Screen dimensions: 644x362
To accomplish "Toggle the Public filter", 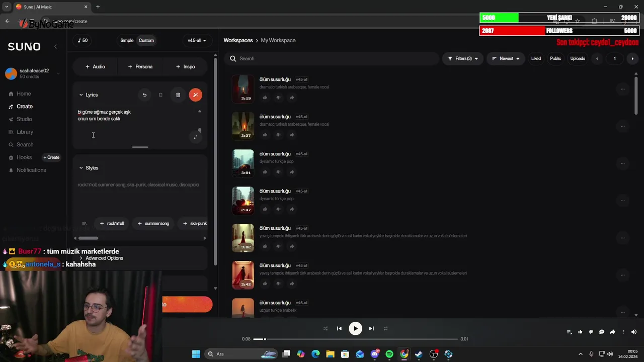I will pyautogui.click(x=555, y=58).
